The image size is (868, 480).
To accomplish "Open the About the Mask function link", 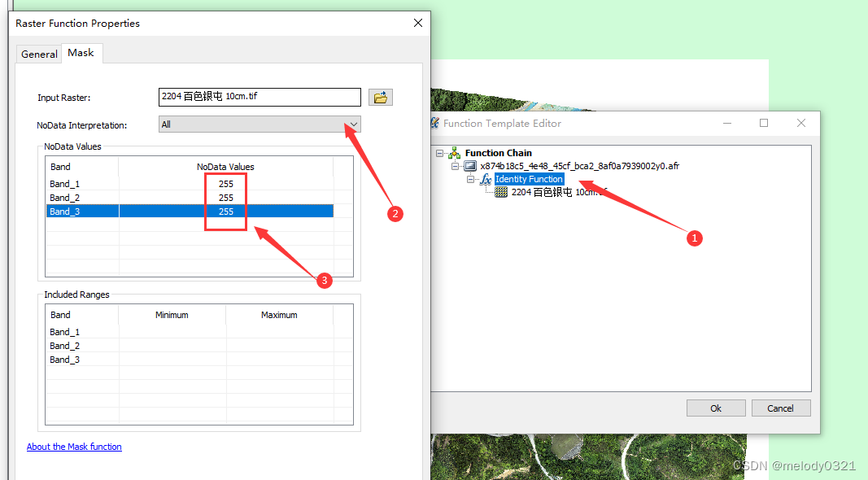I will [74, 447].
